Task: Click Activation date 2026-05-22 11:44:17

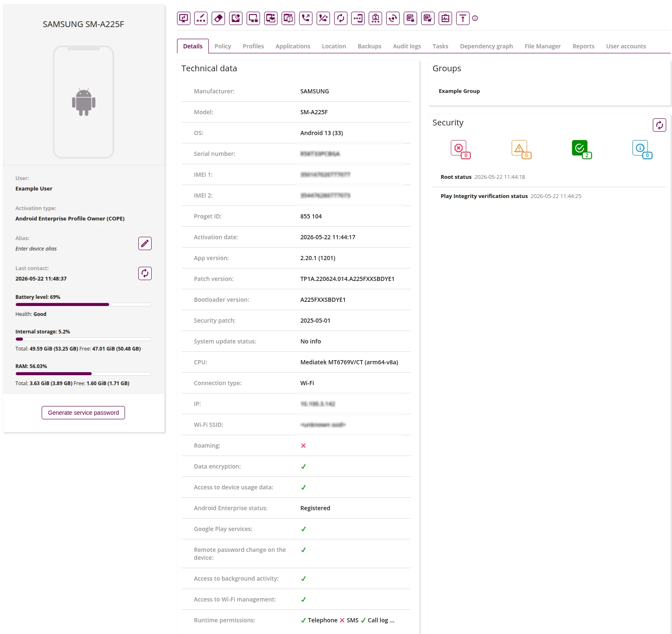Action: tap(328, 237)
